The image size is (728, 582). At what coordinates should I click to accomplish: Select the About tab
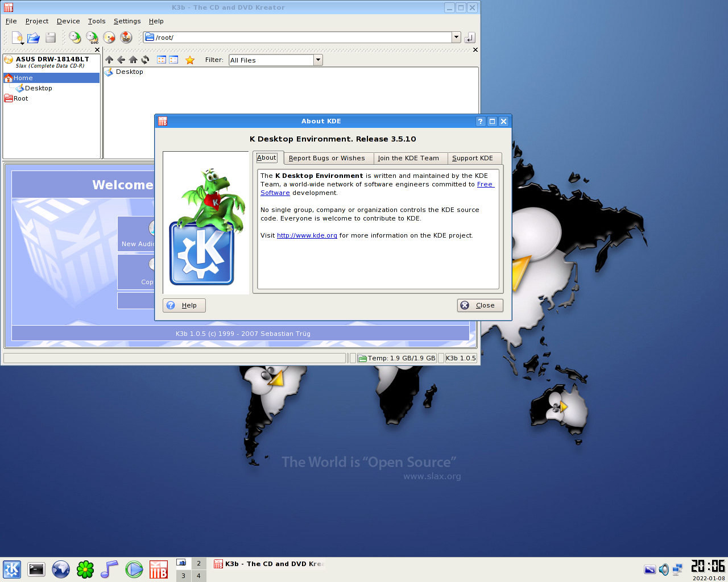click(266, 157)
